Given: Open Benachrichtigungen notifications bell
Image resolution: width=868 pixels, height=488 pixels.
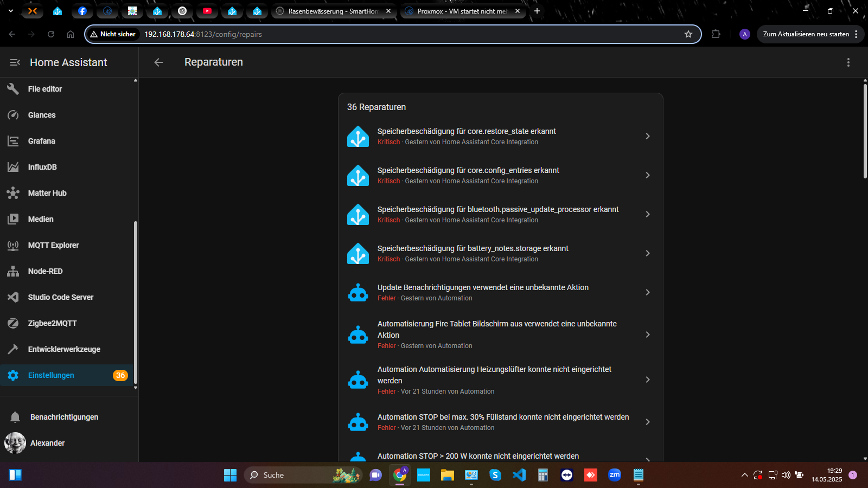Looking at the screenshot, I should pyautogui.click(x=15, y=417).
